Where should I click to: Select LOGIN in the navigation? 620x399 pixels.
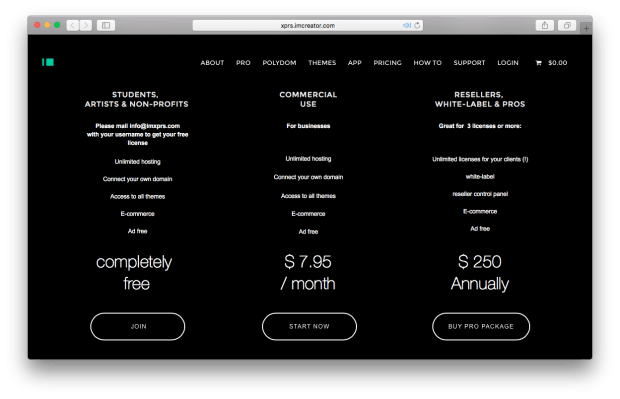[508, 62]
